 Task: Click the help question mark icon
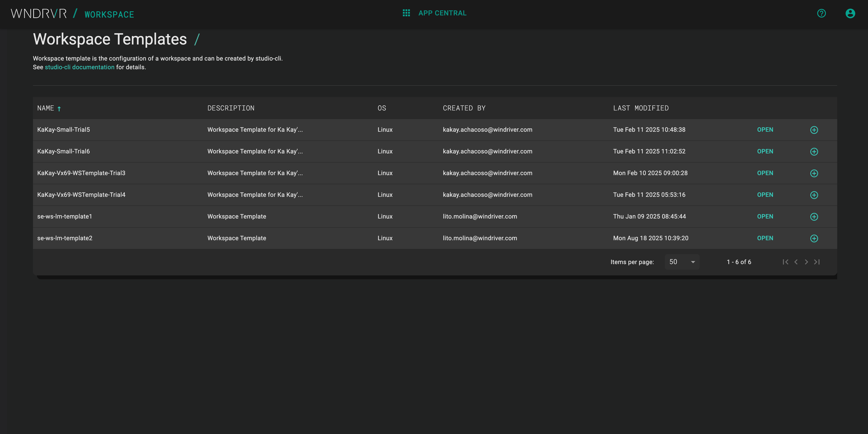point(822,13)
